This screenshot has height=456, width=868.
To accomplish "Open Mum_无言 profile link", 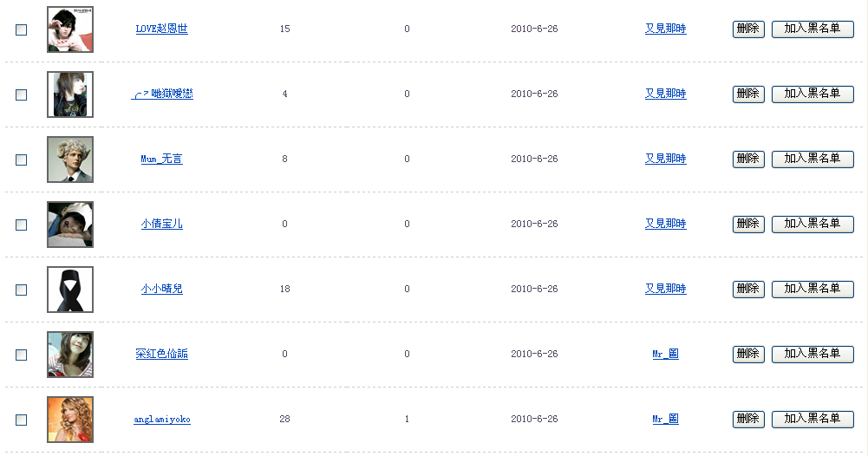I will (162, 159).
